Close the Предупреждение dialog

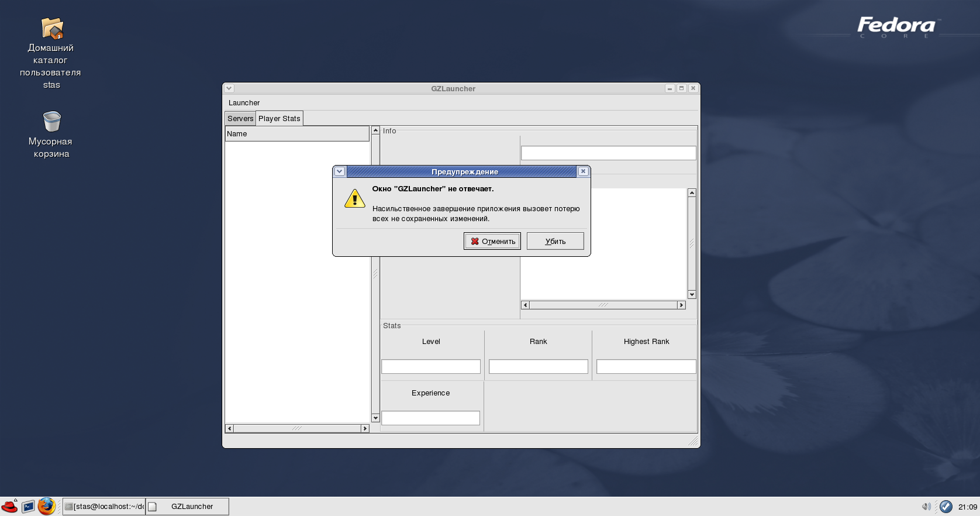pos(583,171)
